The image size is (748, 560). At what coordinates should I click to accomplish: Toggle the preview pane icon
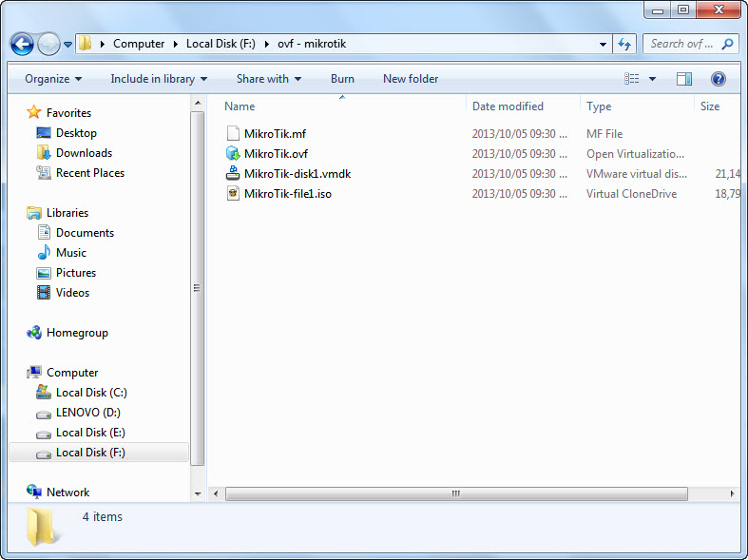tap(684, 79)
